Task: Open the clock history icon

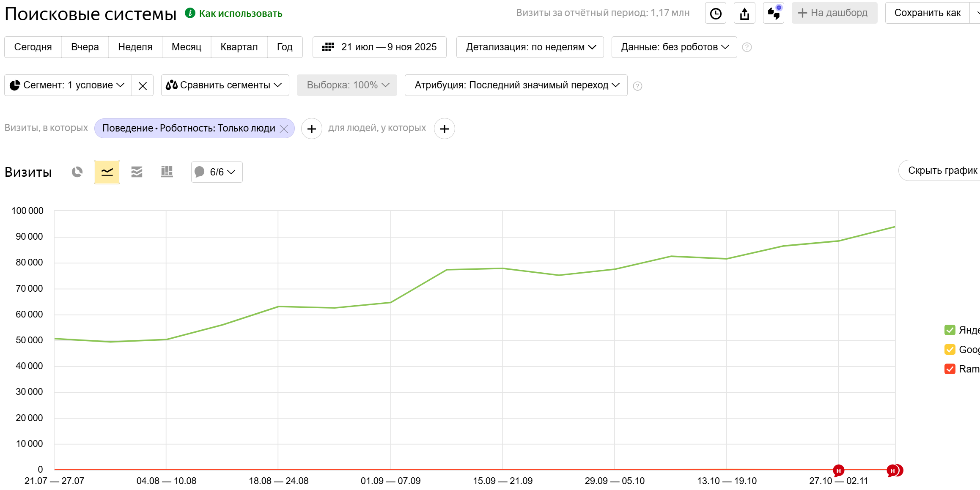Action: coord(715,14)
